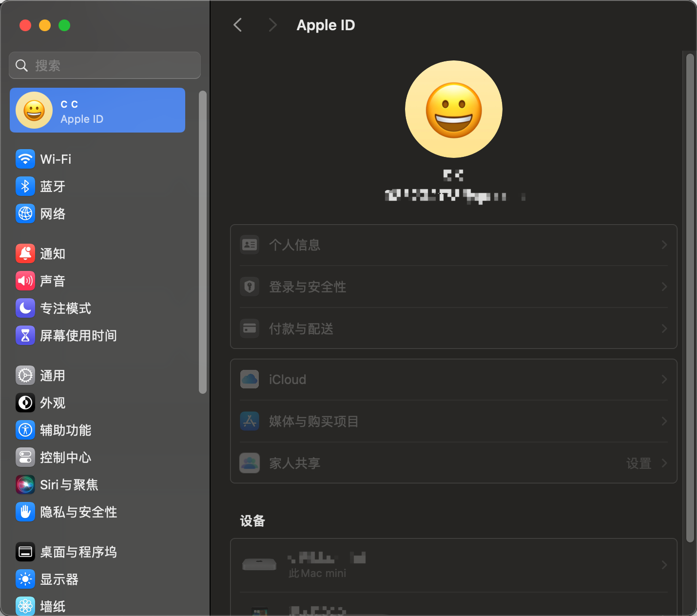Expand the iCloud row chevron
This screenshot has width=697, height=616.
(x=664, y=379)
